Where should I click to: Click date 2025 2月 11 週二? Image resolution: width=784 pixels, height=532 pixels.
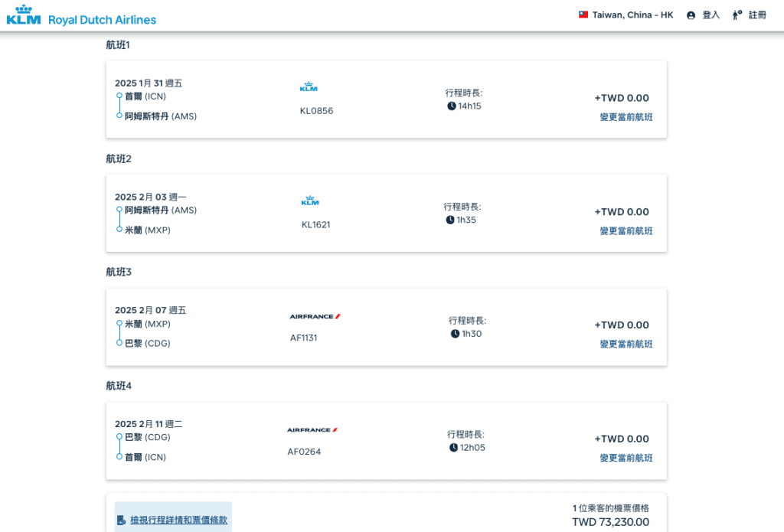tap(149, 424)
